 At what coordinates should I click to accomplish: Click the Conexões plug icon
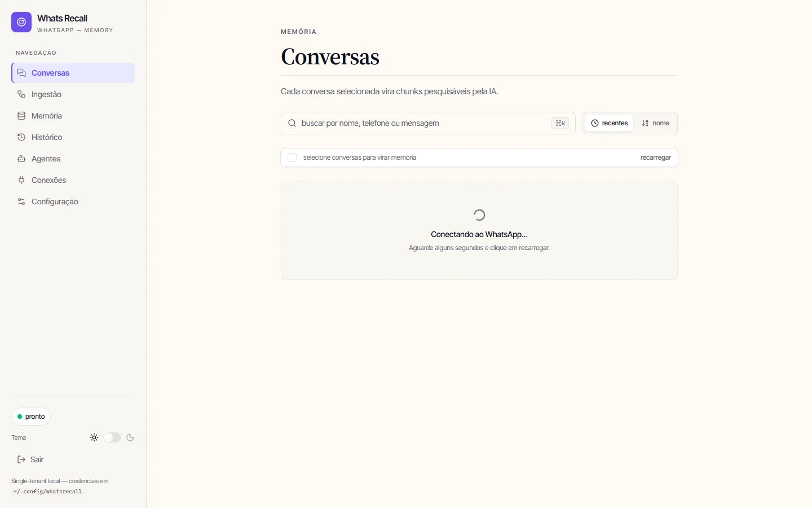coord(21,180)
